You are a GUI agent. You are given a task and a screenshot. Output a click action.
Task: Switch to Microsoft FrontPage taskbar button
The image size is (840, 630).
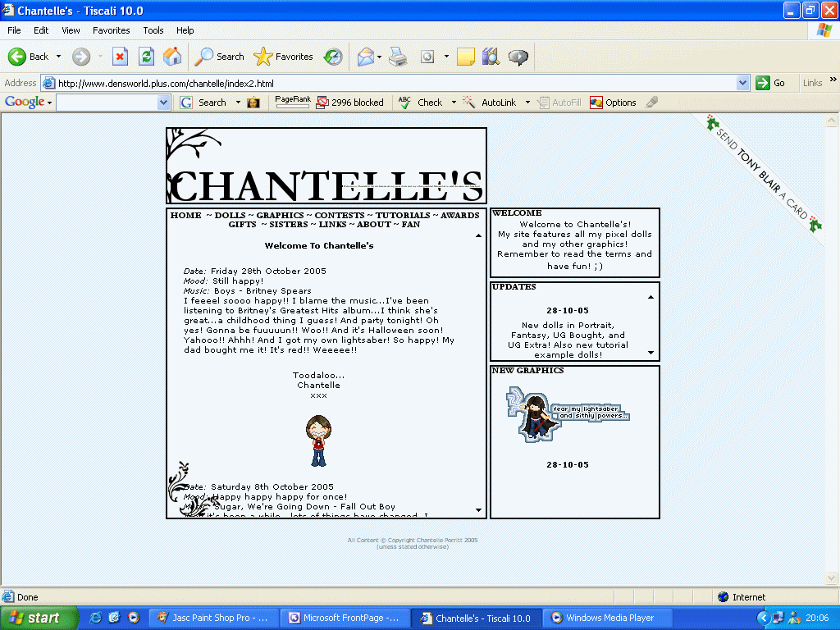click(x=345, y=618)
